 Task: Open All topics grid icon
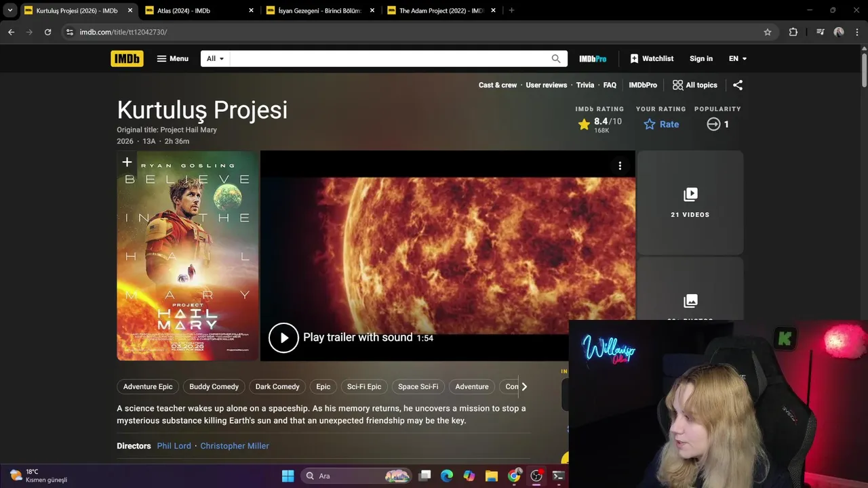coord(694,85)
